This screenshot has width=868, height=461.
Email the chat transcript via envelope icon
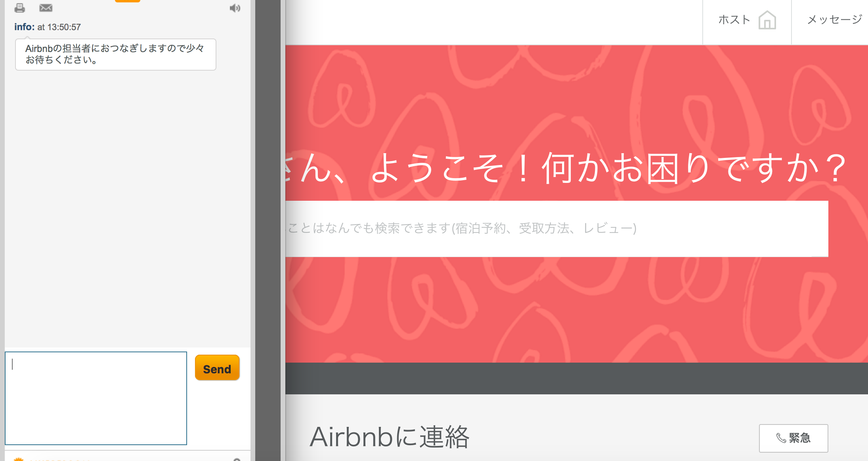pos(46,8)
